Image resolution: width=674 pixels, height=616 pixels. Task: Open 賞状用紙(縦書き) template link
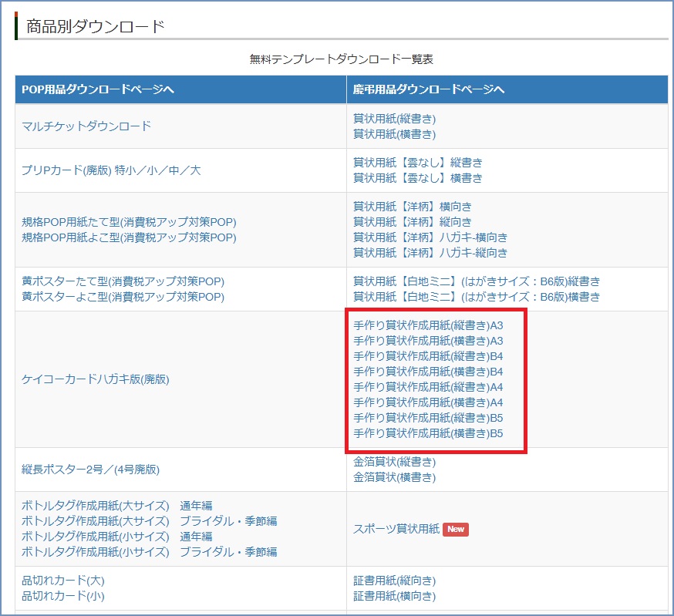pyautogui.click(x=394, y=119)
